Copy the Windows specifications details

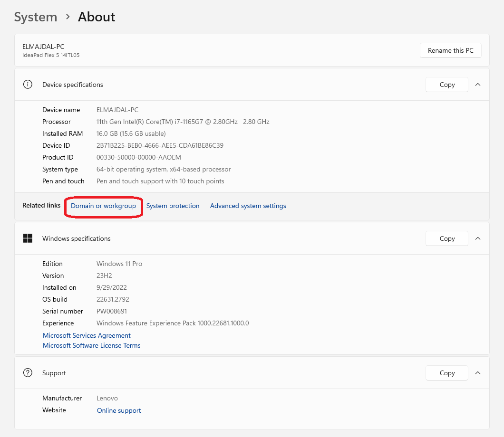(446, 238)
